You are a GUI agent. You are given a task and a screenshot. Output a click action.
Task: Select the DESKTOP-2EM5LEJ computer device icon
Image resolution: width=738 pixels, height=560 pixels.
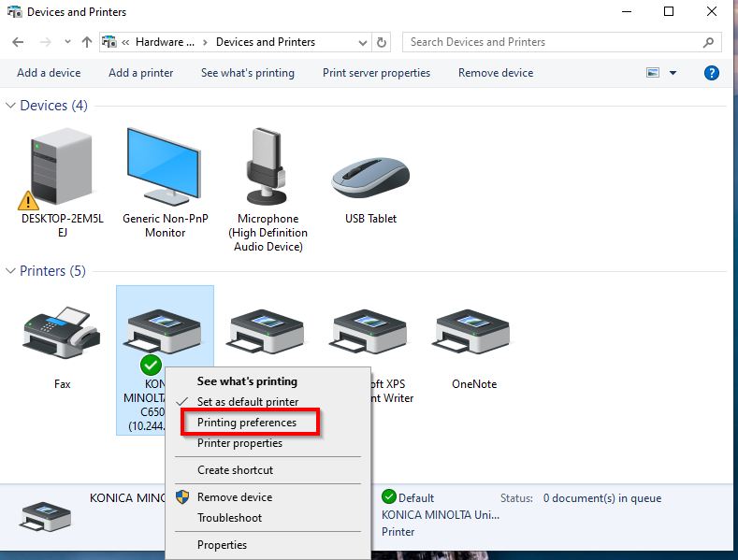(x=63, y=168)
